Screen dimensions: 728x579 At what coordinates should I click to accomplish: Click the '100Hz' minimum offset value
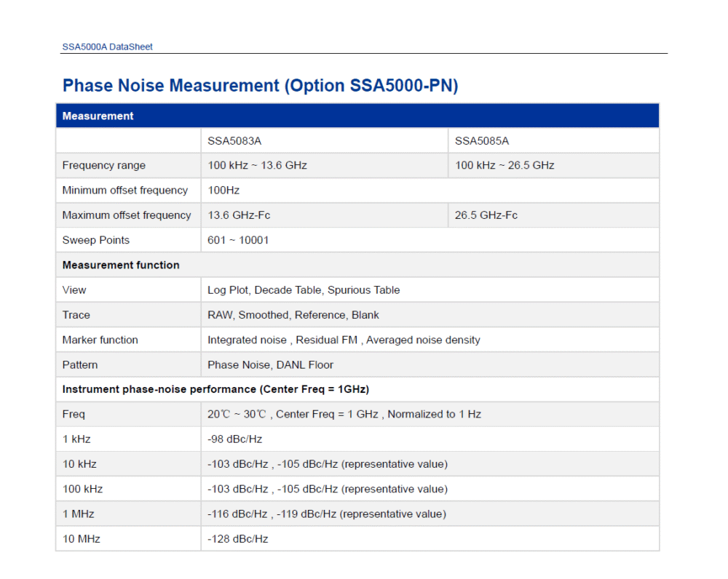point(223,191)
